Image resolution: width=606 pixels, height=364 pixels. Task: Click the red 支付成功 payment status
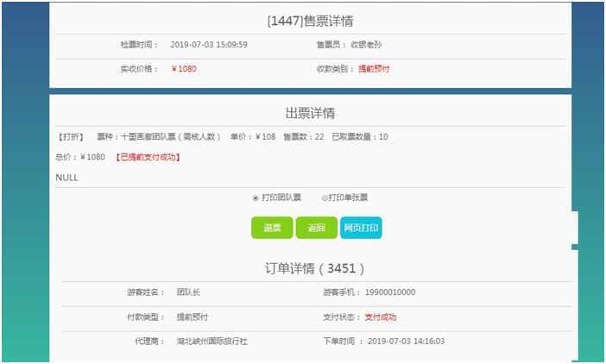tap(381, 317)
